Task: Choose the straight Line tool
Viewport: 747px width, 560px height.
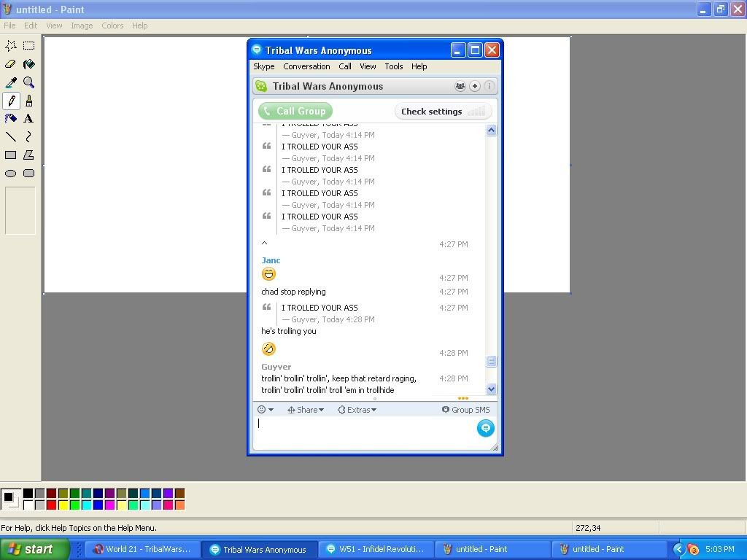Action: point(10,136)
